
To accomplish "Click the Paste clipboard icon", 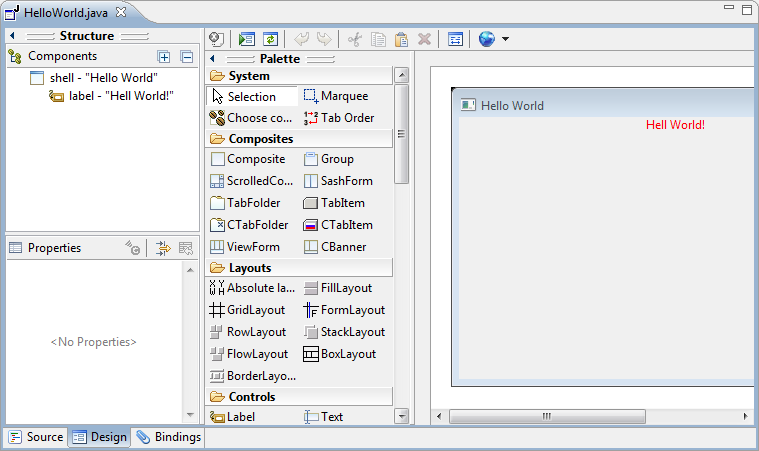I will pos(401,39).
